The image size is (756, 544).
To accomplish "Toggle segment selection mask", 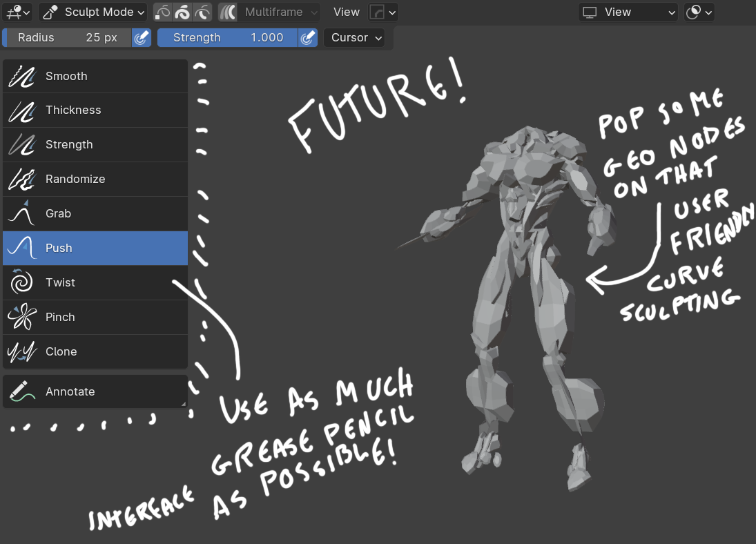I will tap(202, 12).
